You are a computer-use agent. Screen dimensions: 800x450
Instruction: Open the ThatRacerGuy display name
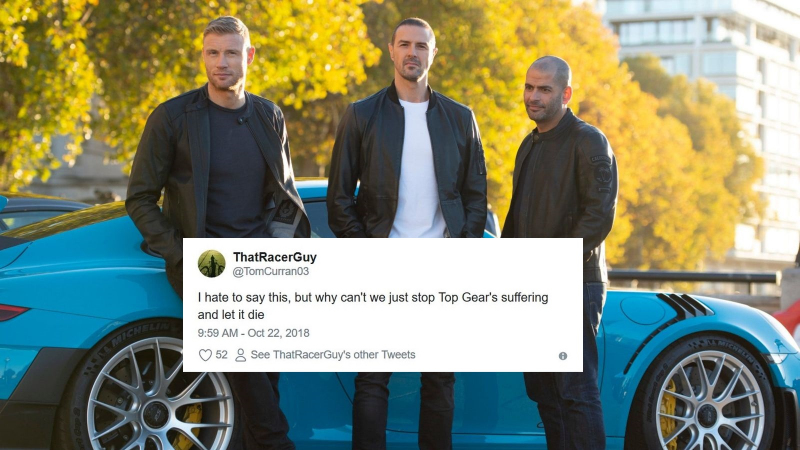274,257
